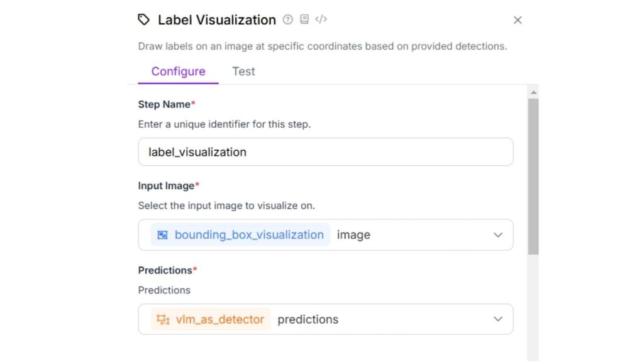The image size is (644, 362).
Task: Close the Label Visualization panel
Action: coord(518,20)
